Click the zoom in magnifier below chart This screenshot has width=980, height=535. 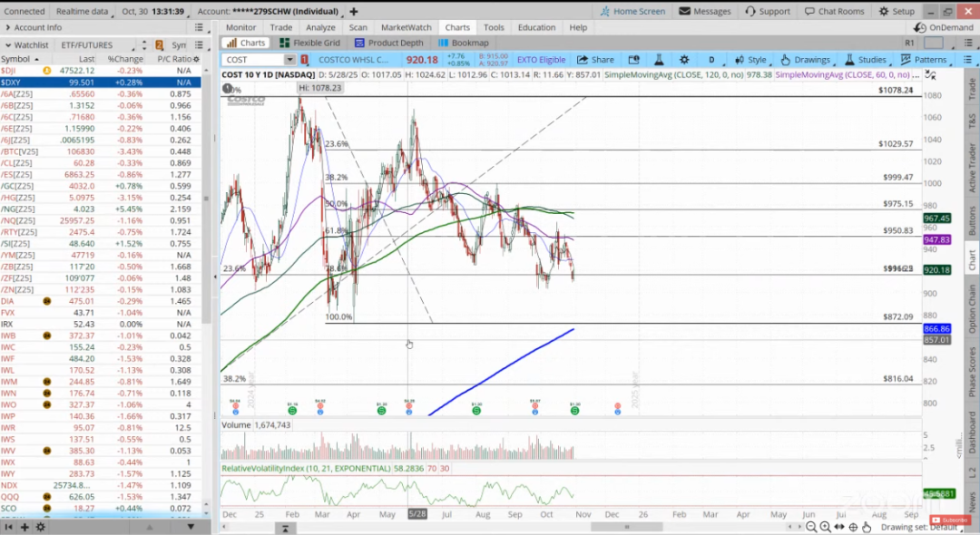coord(825,527)
